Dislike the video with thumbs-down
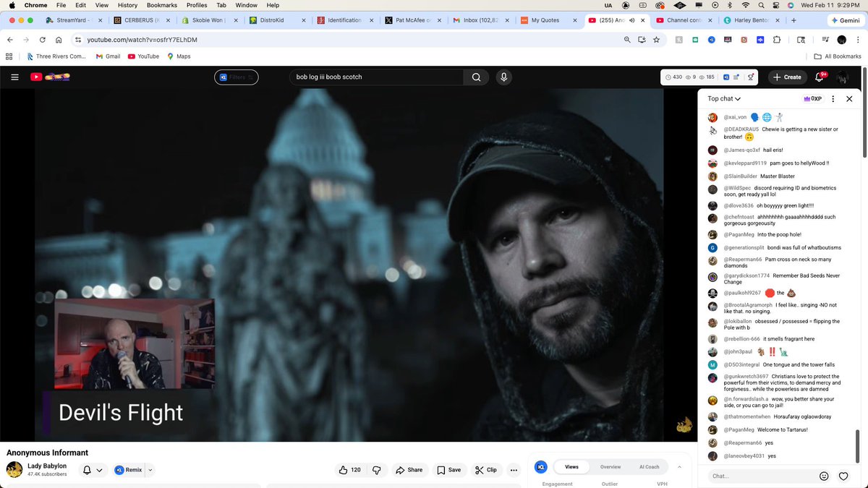This screenshot has height=488, width=868. [x=377, y=470]
